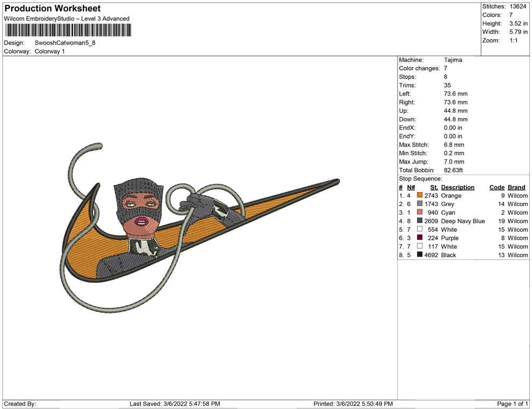Click the Max Jump value '7.0 mm'
532x409 pixels.
(x=454, y=162)
